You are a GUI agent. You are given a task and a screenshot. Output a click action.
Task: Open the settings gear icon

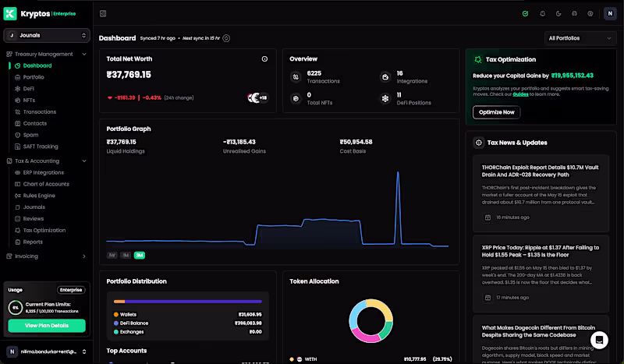(x=590, y=13)
